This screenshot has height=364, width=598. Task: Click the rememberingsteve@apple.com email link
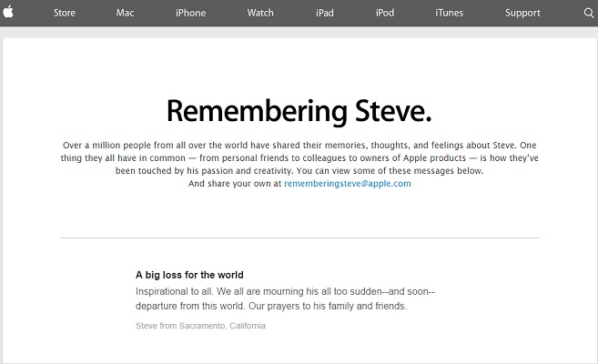click(348, 183)
